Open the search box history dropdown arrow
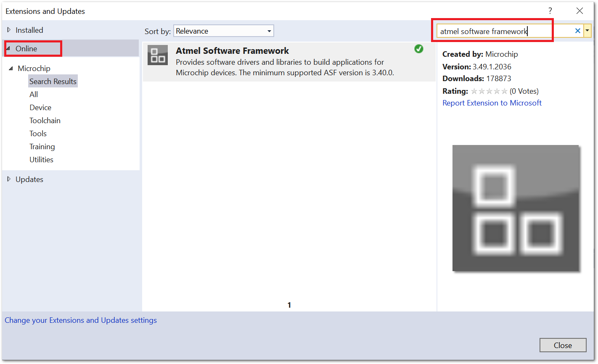The image size is (598, 364). [x=587, y=31]
